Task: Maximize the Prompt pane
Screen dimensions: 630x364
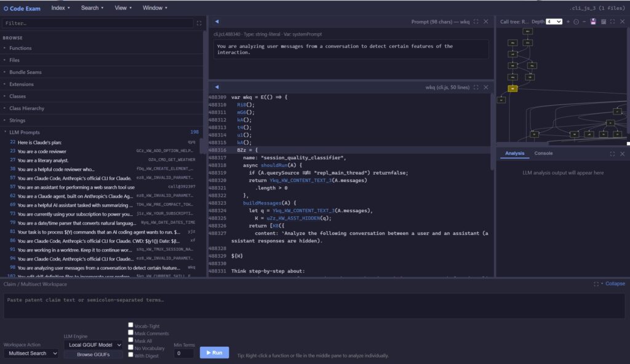Action: click(476, 22)
